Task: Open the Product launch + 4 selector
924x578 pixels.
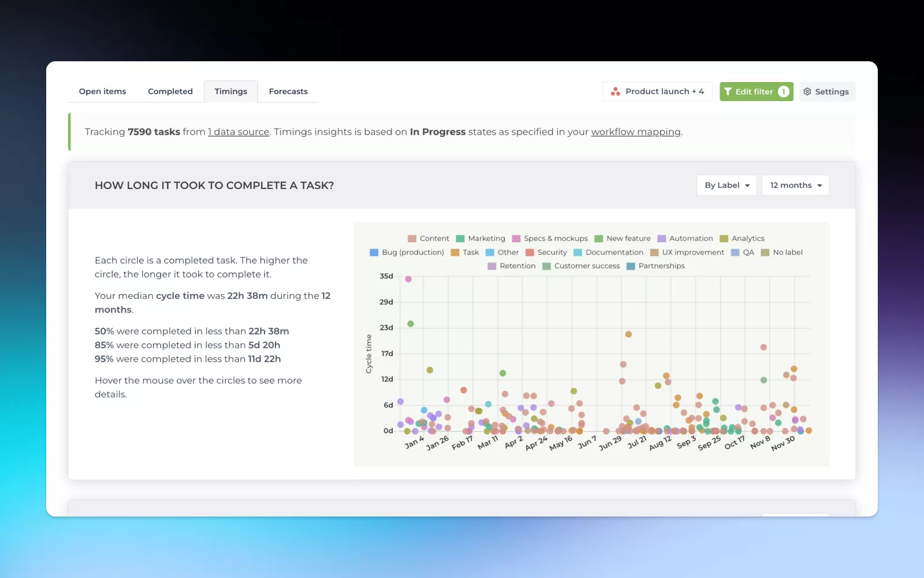Action: click(x=657, y=91)
